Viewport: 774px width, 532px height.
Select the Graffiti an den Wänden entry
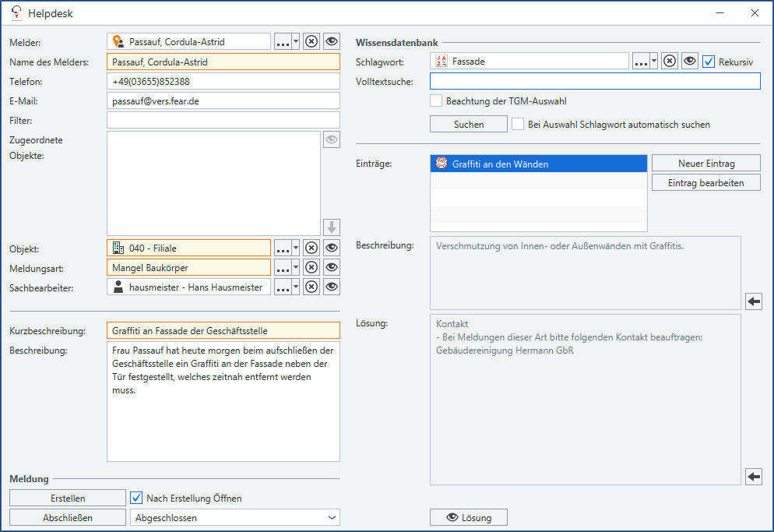[x=538, y=163]
